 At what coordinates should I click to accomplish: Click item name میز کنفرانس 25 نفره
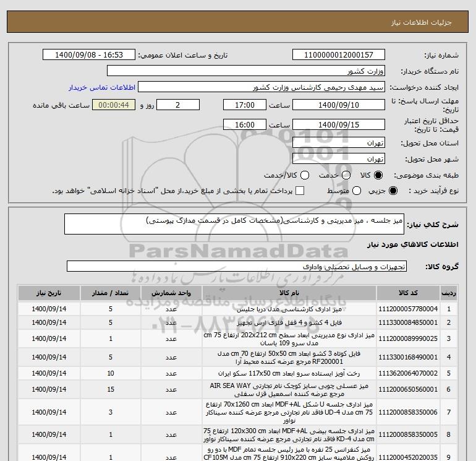click(x=289, y=454)
